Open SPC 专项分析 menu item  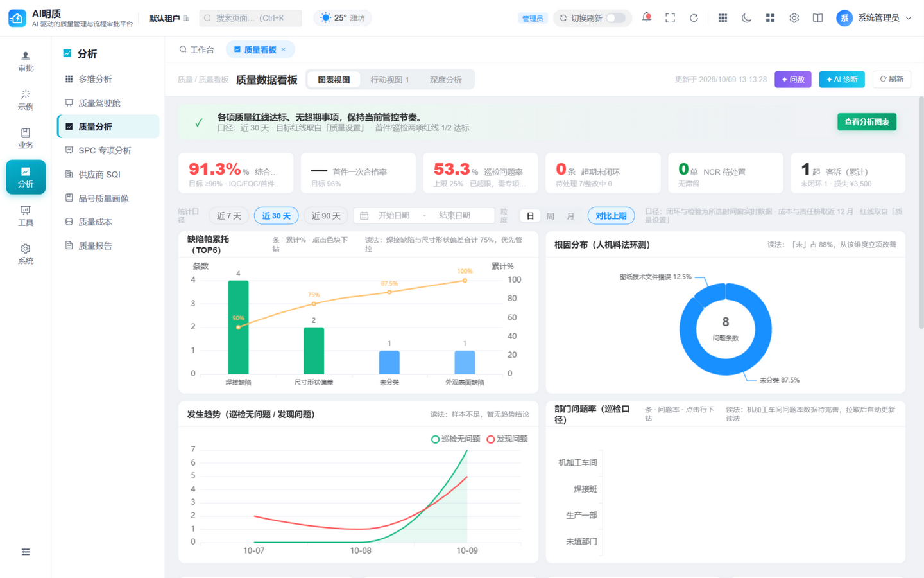[108, 150]
